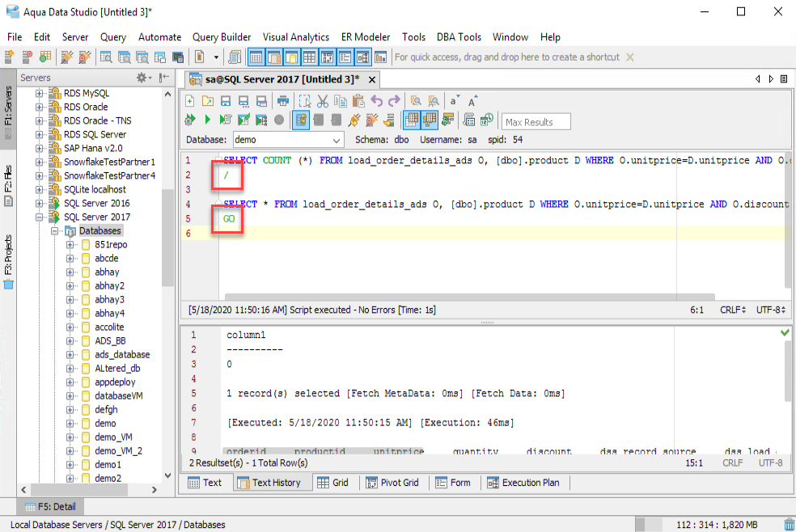Click the Max Results input field
The image size is (796, 532).
[536, 122]
